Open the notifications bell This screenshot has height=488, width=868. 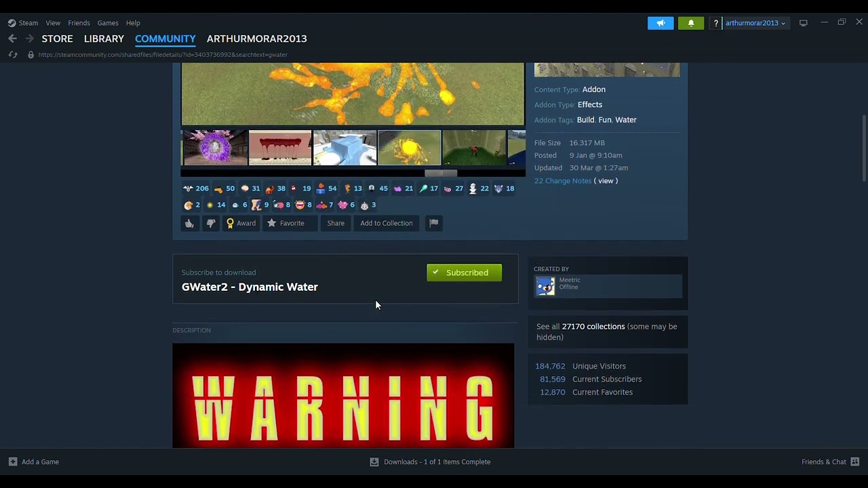[691, 23]
